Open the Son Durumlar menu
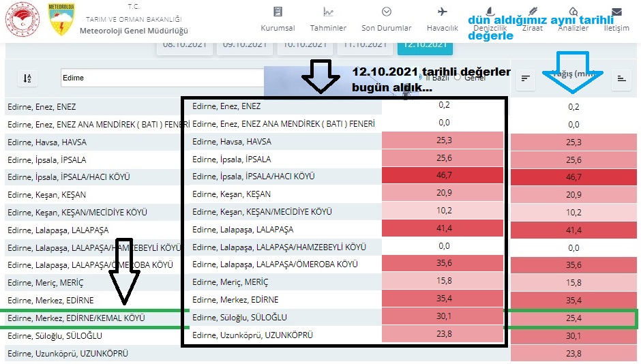This screenshot has height=364, width=641. (x=386, y=28)
